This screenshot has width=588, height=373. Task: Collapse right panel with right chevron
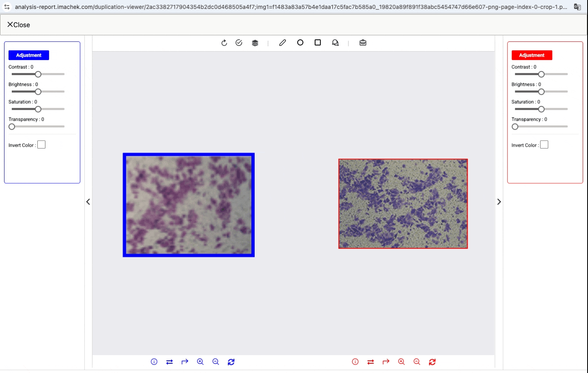point(499,202)
